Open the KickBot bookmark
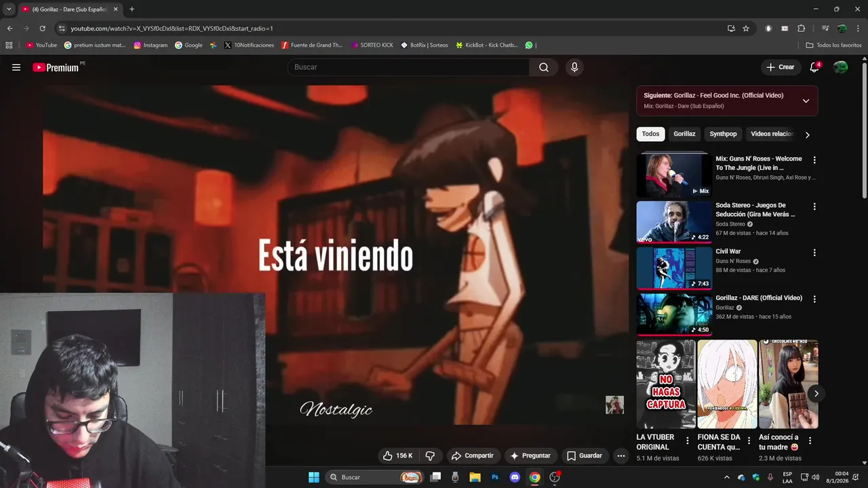Screen dimensions: 868x488 487,45
